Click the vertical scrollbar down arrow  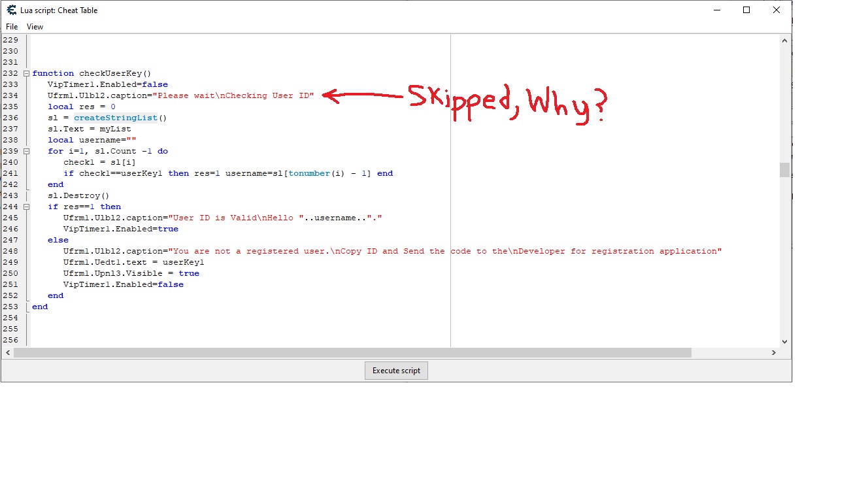[x=784, y=341]
